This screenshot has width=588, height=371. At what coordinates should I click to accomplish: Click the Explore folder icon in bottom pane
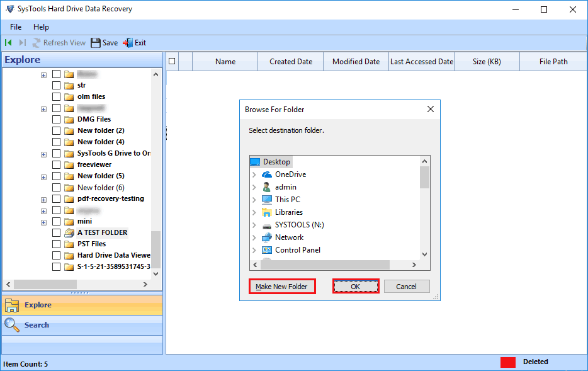click(x=12, y=305)
